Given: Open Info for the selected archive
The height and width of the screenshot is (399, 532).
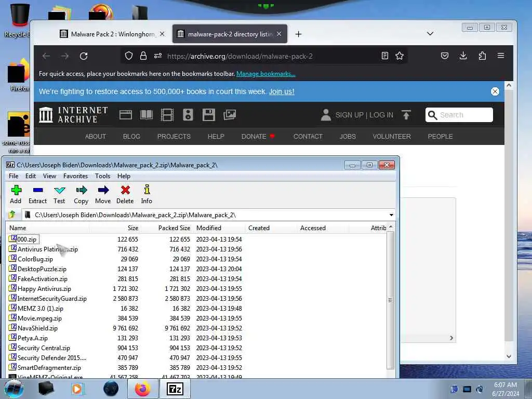Looking at the screenshot, I should 147,194.
